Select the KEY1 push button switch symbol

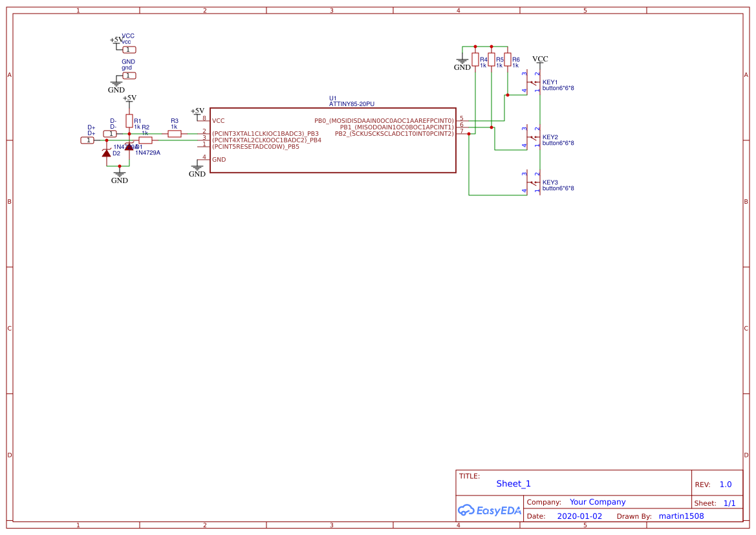pos(533,83)
